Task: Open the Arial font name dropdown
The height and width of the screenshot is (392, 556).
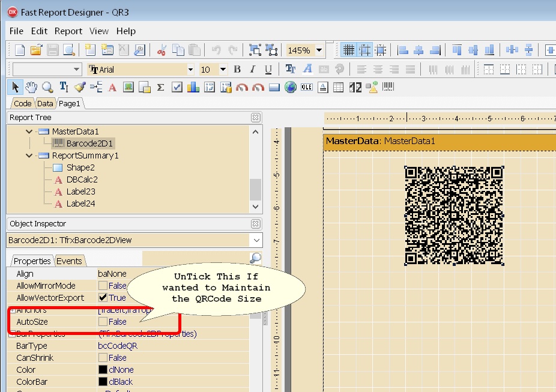Action: click(x=190, y=70)
